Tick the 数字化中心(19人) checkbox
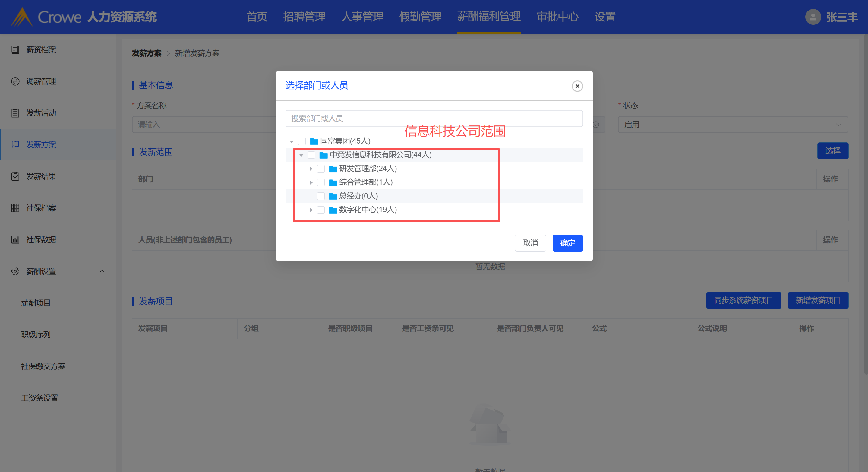The height and width of the screenshot is (472, 868). pos(321,210)
